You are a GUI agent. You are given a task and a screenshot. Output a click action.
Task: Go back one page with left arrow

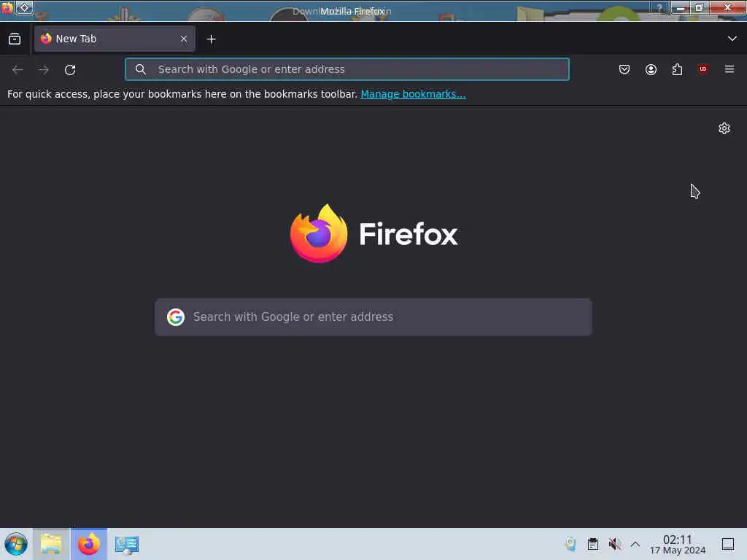pos(18,70)
